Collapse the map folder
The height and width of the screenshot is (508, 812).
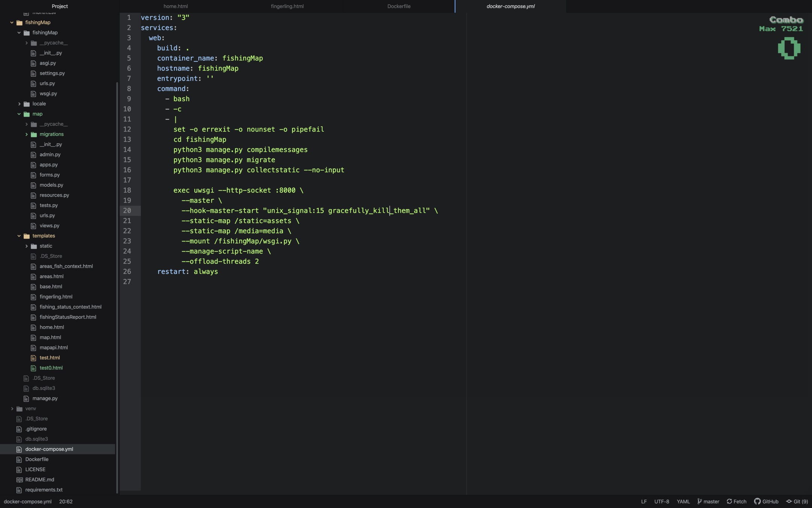19,114
